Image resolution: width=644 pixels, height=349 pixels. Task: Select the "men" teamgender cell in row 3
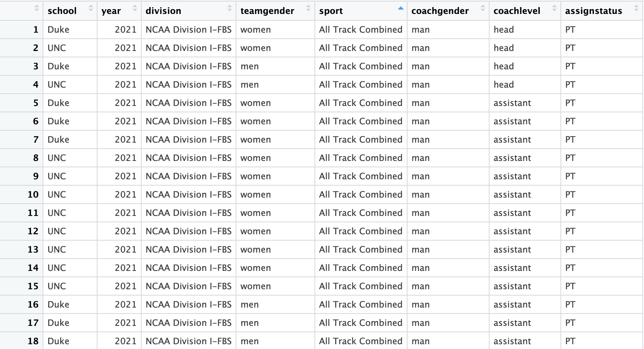250,67
